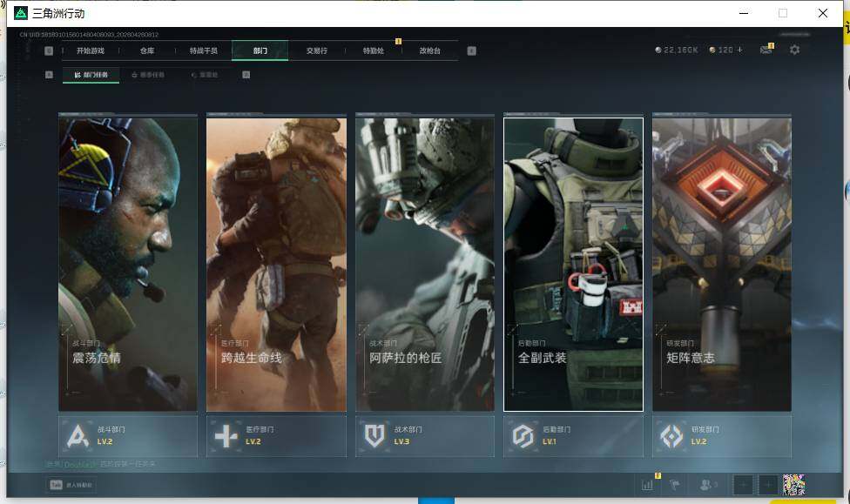Viewport: 850px width, 504px height.
Task: Switch to the 仓库 tab
Action: [147, 51]
